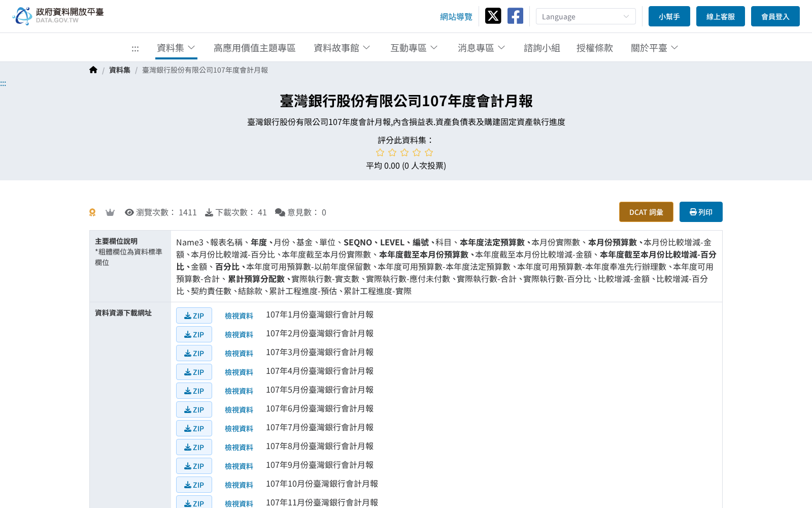This screenshot has height=508, width=812.
Task: Click the left-edge accesskey dots marker
Action: coord(3,83)
